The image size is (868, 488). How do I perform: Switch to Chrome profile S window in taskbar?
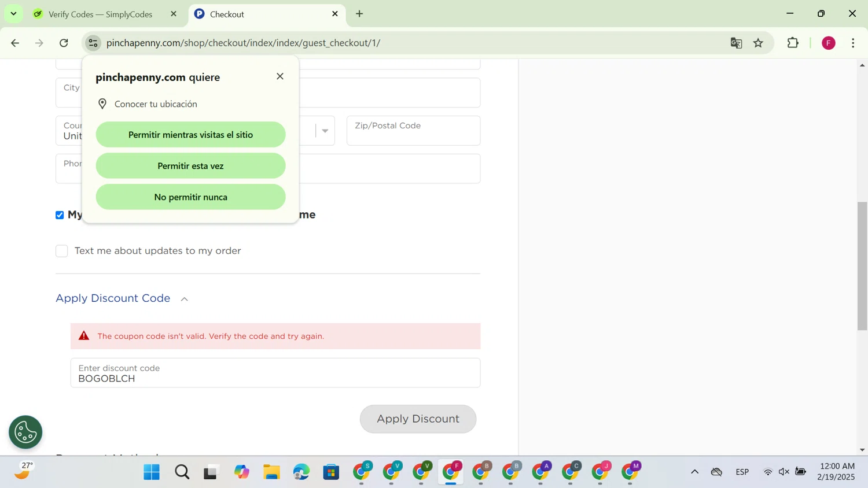(x=362, y=472)
